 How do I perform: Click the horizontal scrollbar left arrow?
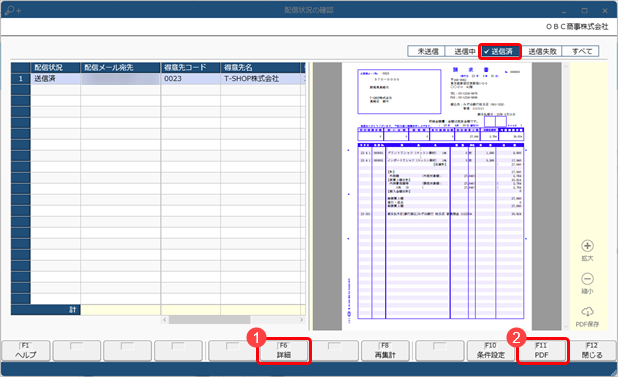point(165,319)
